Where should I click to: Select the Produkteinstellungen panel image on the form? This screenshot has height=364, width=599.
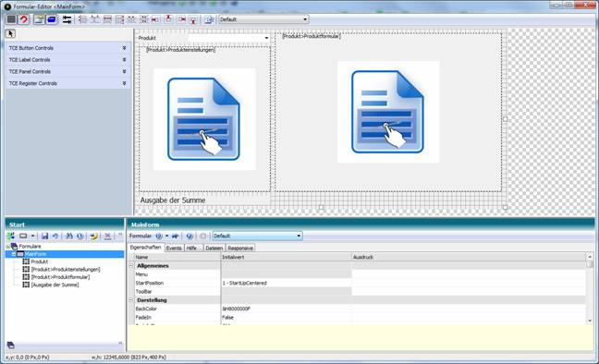[x=204, y=119]
